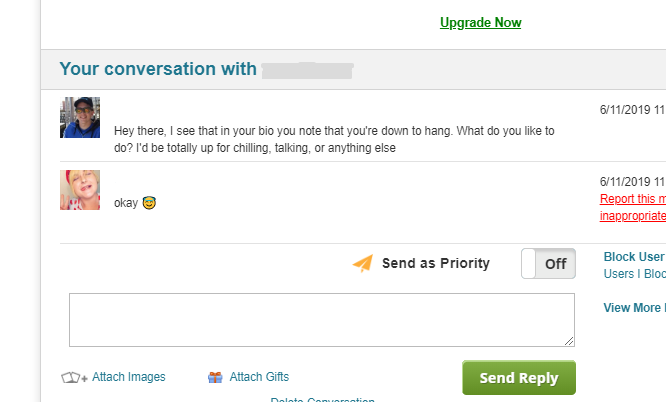Click Report this message as inappropriate link
Viewport: 666px width, 402px height.
point(633,207)
